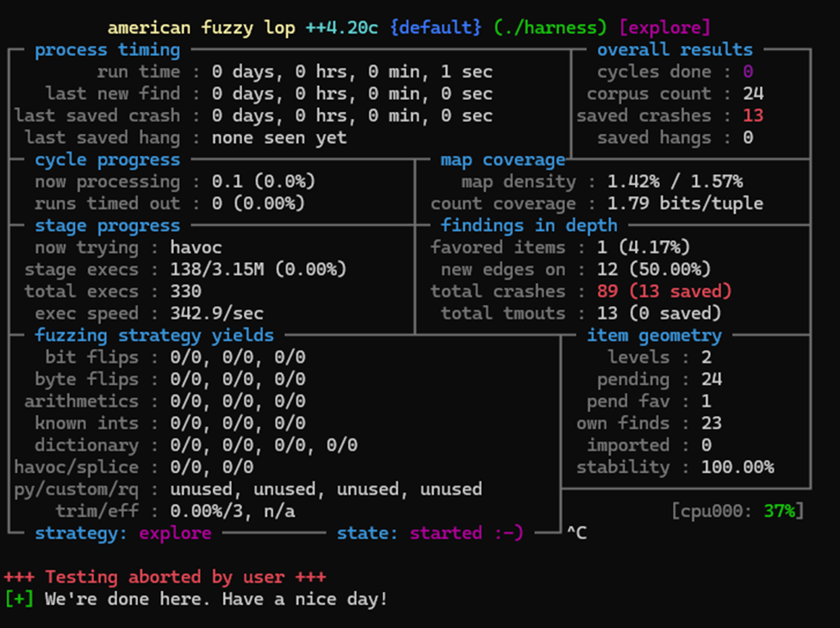840x628 pixels.
Task: Expand the process timing panel
Action: [x=106, y=49]
